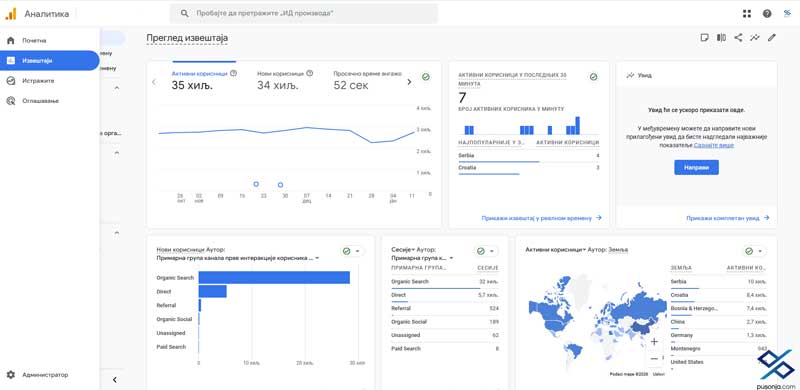This screenshot has height=390, width=800.
Task: Click the customize report note icon
Action: pyautogui.click(x=705, y=37)
